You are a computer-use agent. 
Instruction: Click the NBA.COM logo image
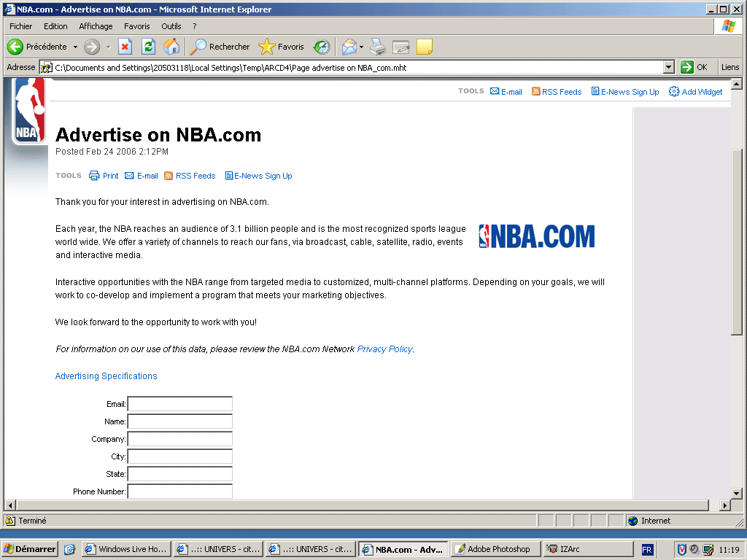(537, 236)
